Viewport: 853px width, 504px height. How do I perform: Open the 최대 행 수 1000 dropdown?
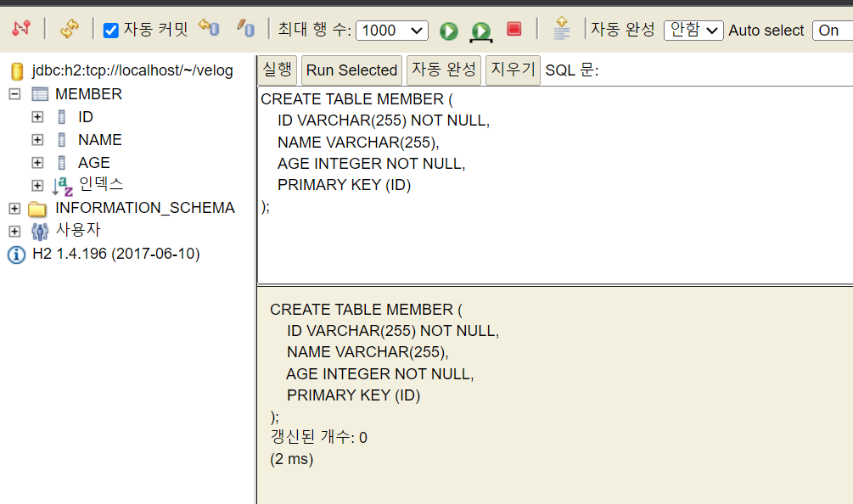coord(391,31)
